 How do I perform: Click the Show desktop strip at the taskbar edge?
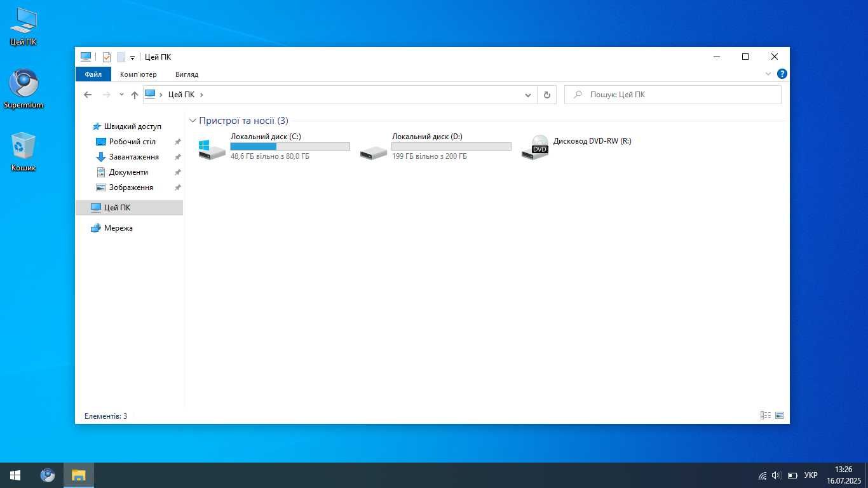tap(866, 475)
